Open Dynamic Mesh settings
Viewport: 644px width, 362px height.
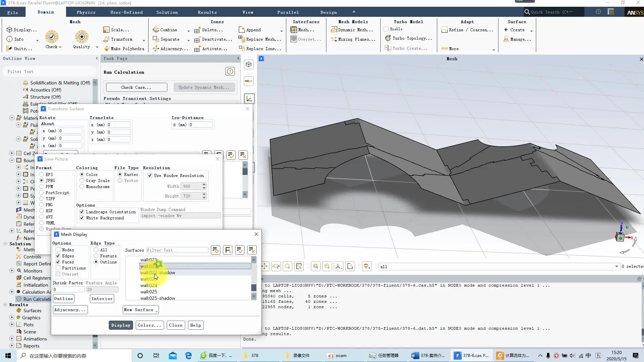(x=352, y=30)
